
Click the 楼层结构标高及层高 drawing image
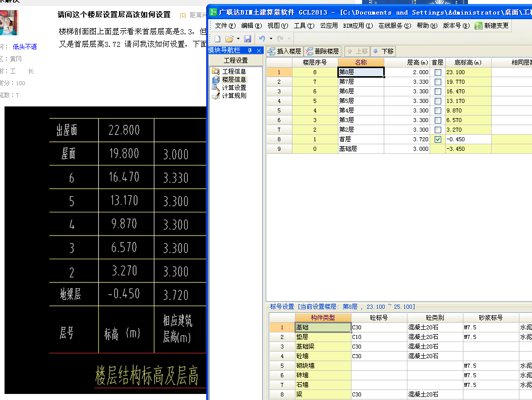pos(105,250)
